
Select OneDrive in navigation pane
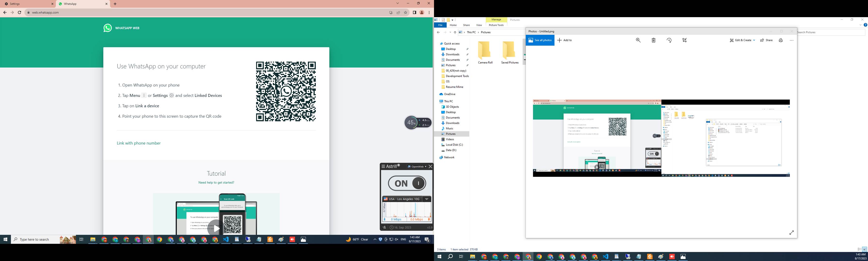[x=449, y=94]
